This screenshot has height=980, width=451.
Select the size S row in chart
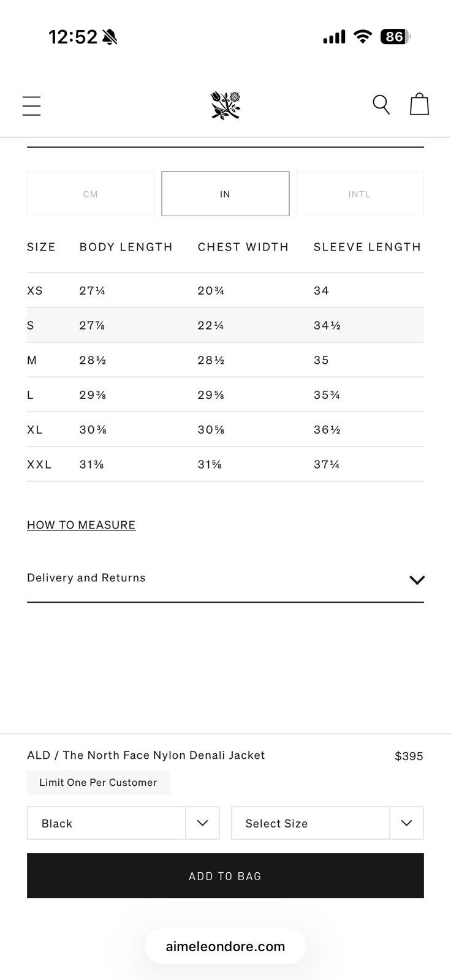tap(225, 325)
